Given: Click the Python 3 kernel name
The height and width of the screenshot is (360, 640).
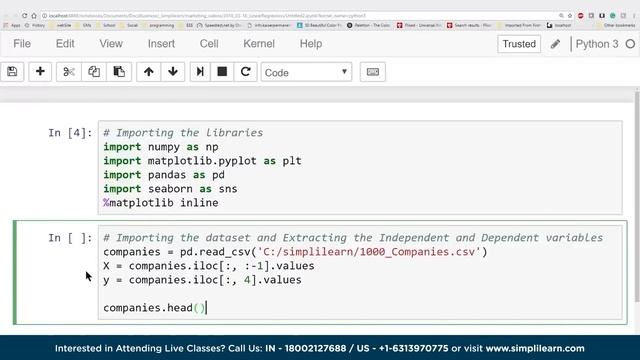Looking at the screenshot, I should 597,44.
